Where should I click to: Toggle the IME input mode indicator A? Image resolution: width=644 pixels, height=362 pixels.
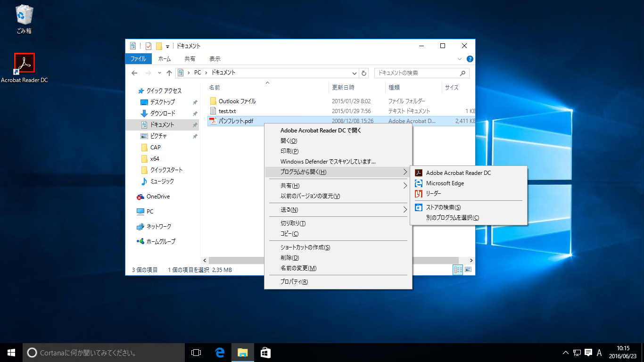[600, 353]
